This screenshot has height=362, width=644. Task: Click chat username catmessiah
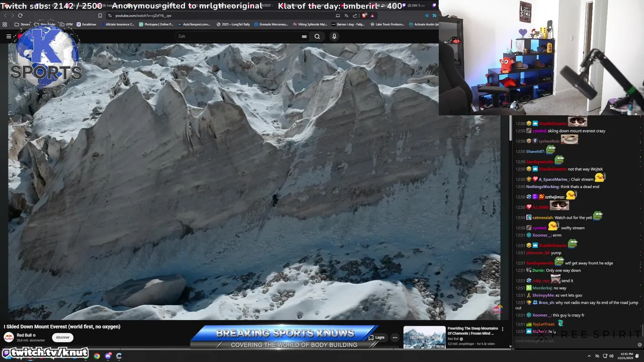point(543,218)
